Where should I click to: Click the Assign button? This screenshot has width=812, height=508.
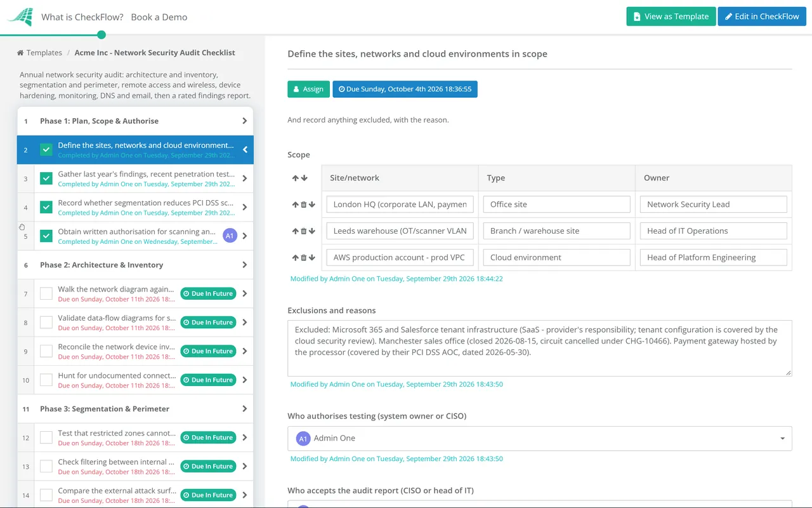click(x=309, y=89)
